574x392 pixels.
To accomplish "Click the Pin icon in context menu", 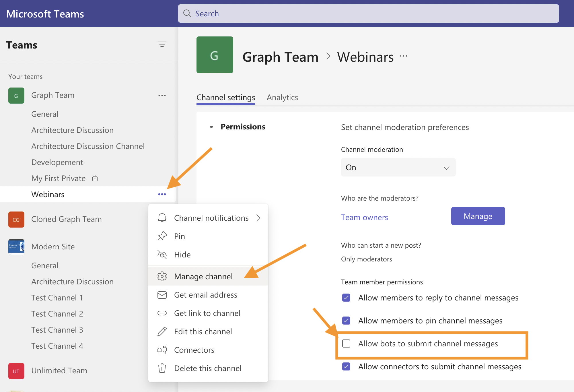I will click(162, 236).
